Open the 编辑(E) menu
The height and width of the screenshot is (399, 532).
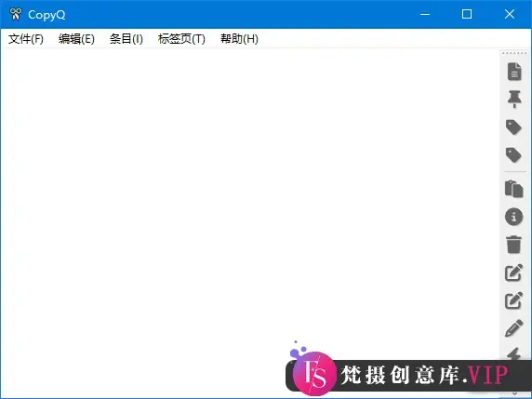click(76, 39)
